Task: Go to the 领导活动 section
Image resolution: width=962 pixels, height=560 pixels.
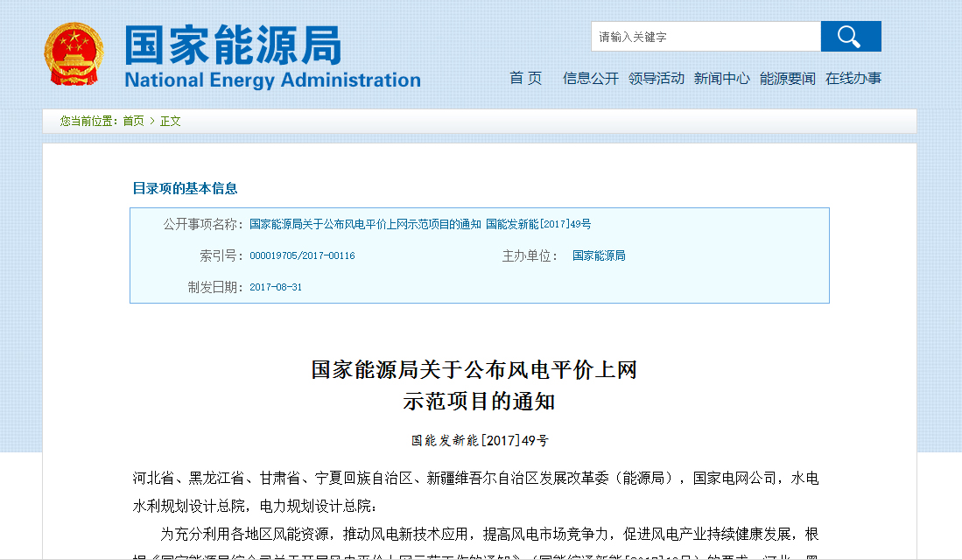Action: coord(657,78)
